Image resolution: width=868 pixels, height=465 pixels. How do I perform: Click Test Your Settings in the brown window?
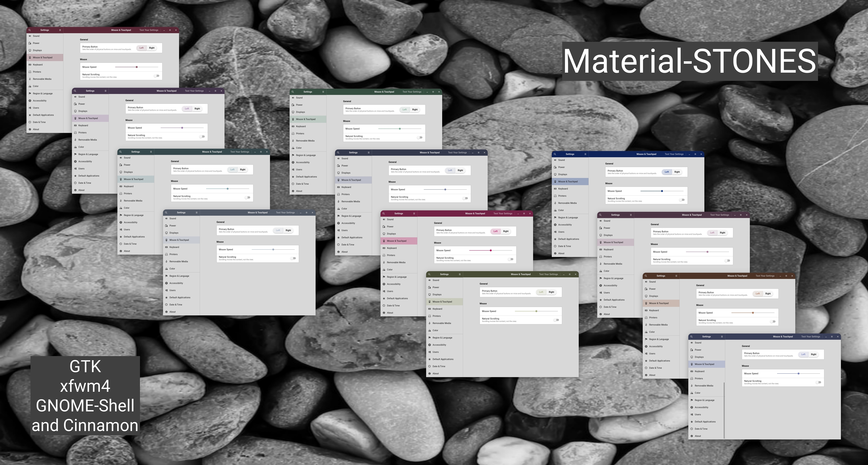(x=765, y=276)
